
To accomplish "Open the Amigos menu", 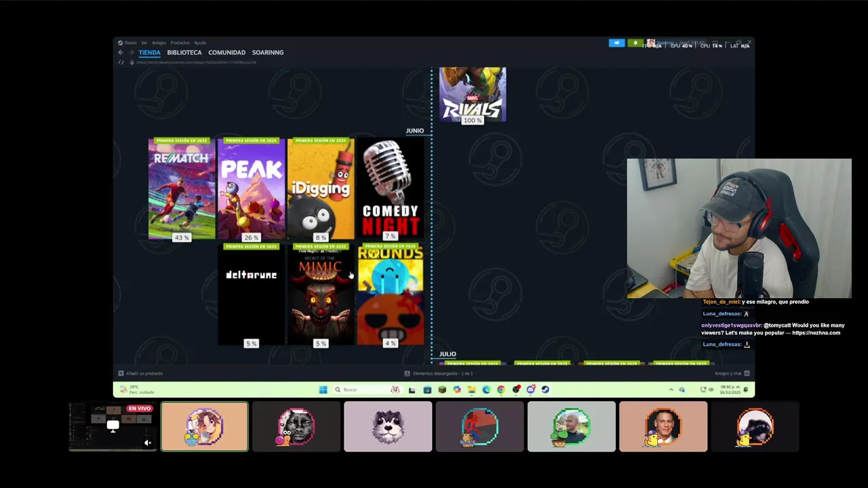I will coord(159,43).
